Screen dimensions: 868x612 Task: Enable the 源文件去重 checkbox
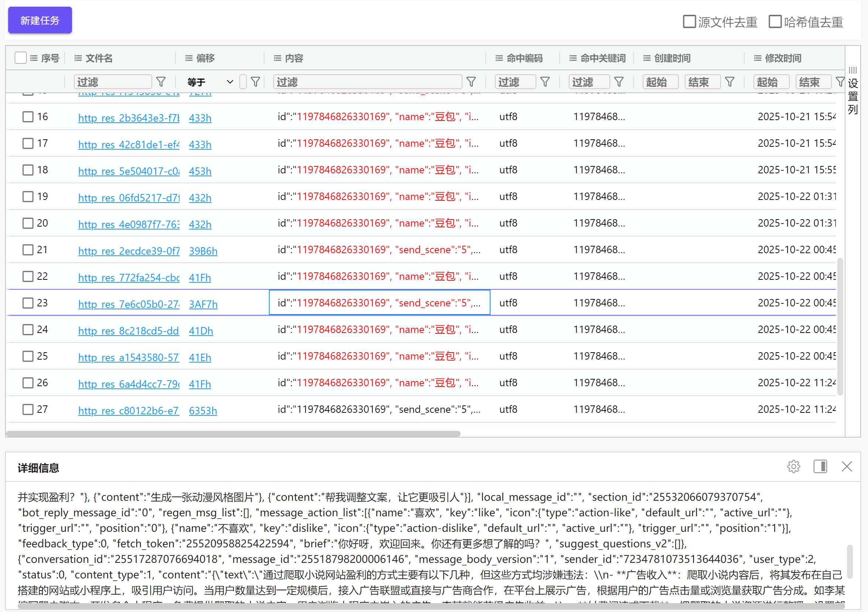click(689, 21)
